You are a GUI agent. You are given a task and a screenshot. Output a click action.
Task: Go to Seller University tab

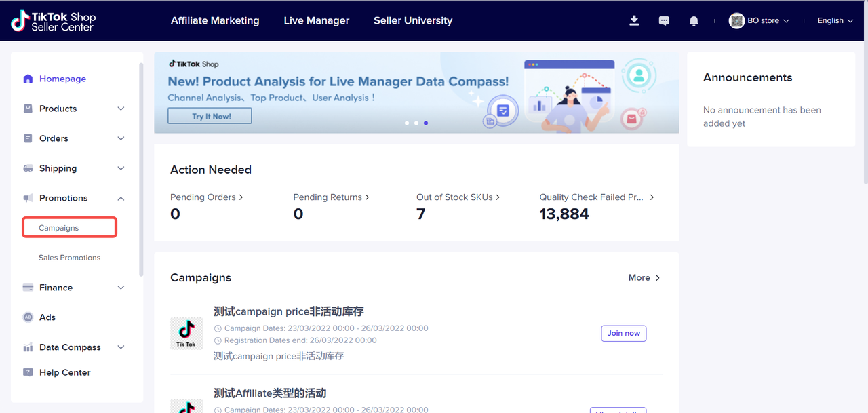(412, 21)
